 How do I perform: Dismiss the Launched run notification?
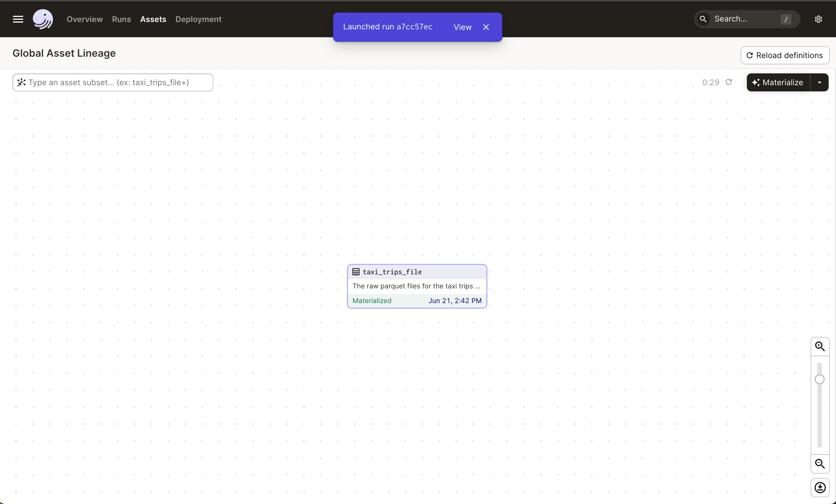click(x=486, y=27)
